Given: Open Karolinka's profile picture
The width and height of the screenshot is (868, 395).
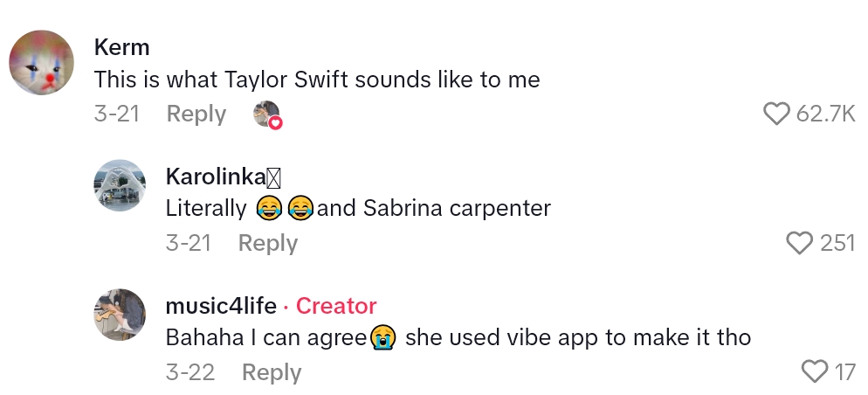Looking at the screenshot, I should (120, 185).
